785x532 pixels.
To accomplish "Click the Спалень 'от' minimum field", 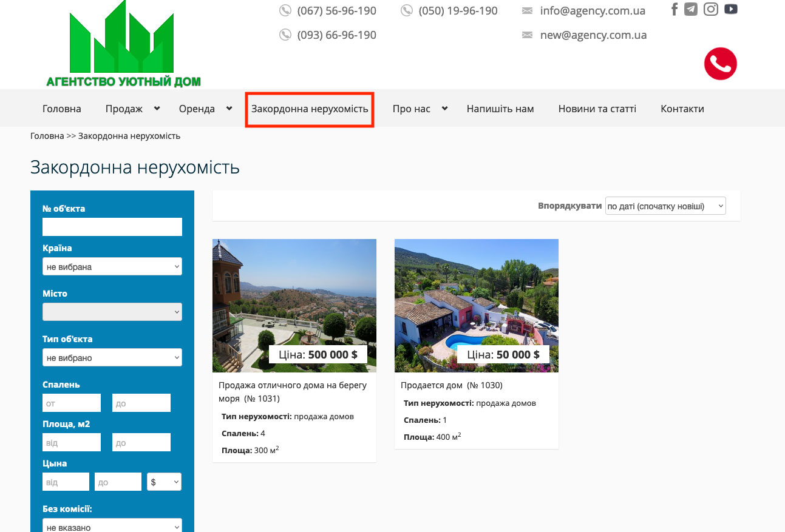I will [x=72, y=403].
